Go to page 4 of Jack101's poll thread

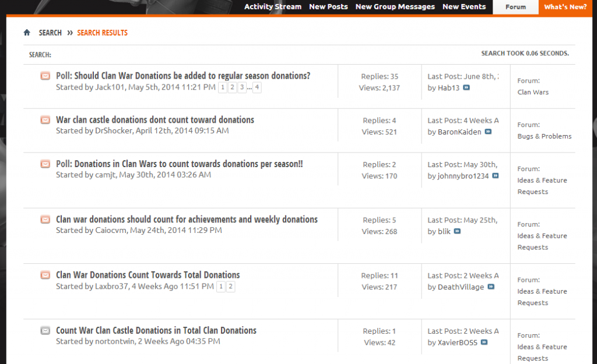257,87
